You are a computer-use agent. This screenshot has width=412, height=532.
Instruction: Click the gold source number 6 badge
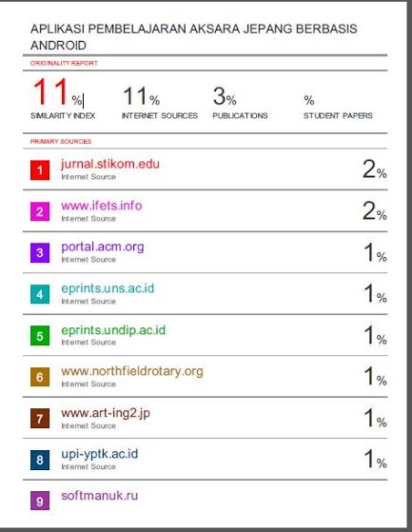40,377
